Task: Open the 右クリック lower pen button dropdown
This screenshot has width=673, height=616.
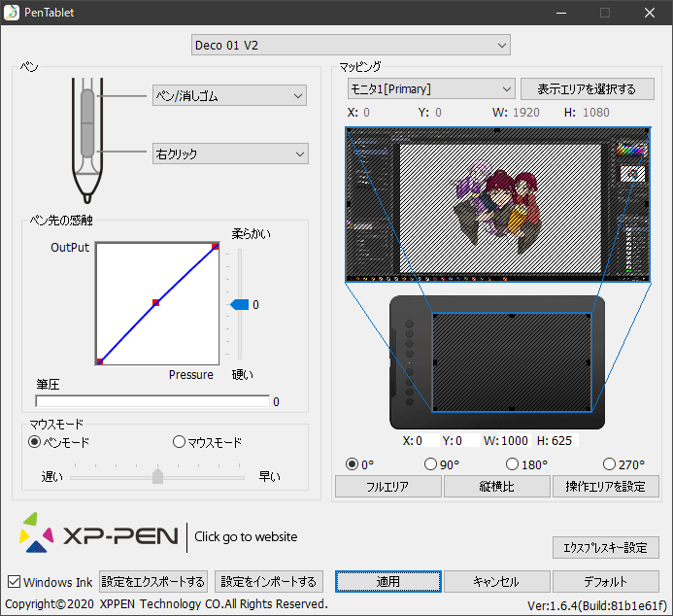Action: click(x=230, y=154)
